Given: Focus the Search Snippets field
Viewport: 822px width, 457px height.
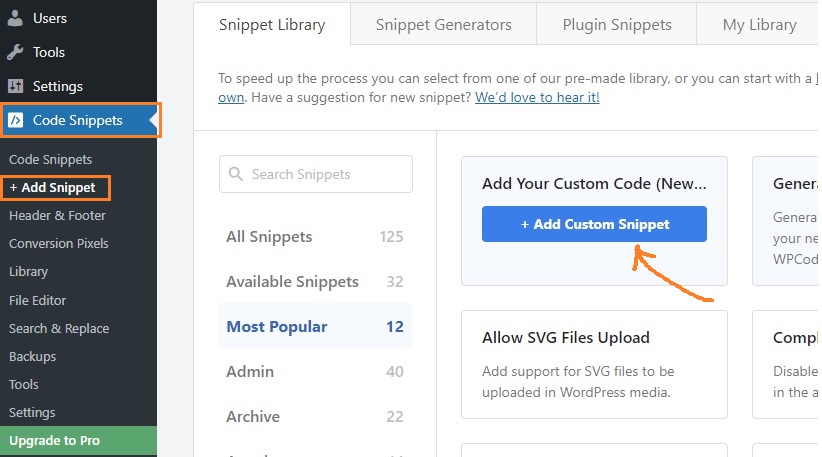Looking at the screenshot, I should coord(316,174).
